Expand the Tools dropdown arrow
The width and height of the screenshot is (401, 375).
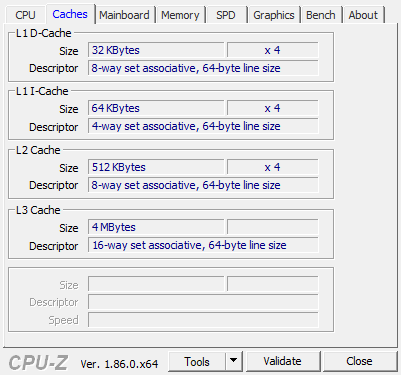[x=234, y=361]
